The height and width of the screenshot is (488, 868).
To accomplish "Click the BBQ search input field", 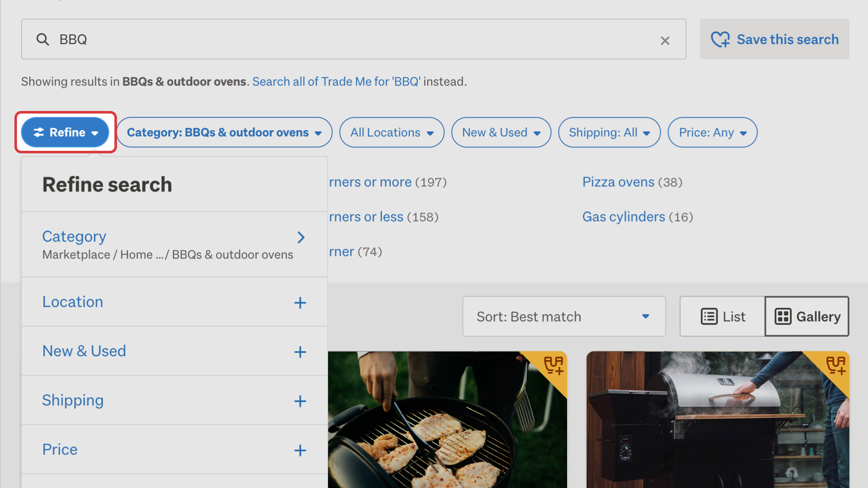I will click(353, 39).
